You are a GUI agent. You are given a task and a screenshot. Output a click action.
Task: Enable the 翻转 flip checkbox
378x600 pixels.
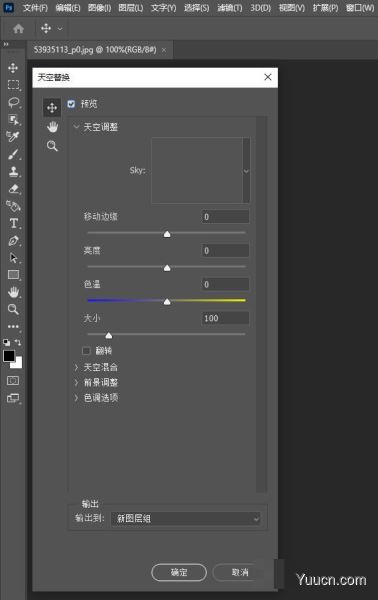[86, 351]
